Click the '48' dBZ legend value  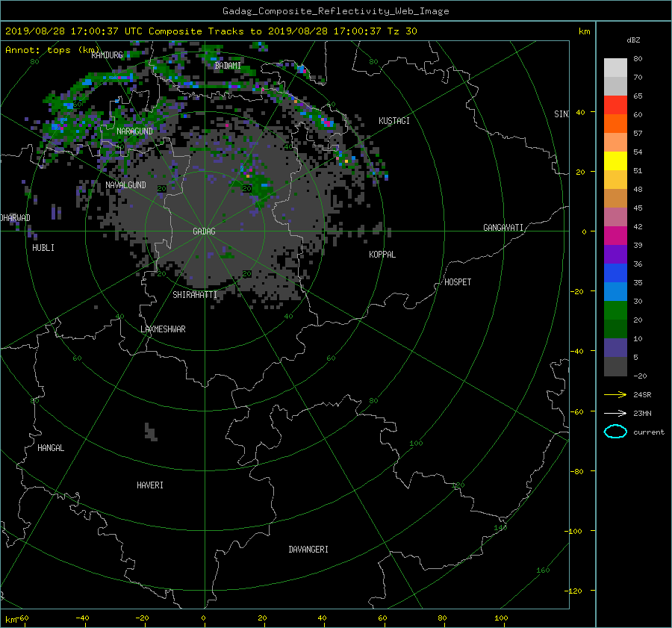click(x=638, y=190)
